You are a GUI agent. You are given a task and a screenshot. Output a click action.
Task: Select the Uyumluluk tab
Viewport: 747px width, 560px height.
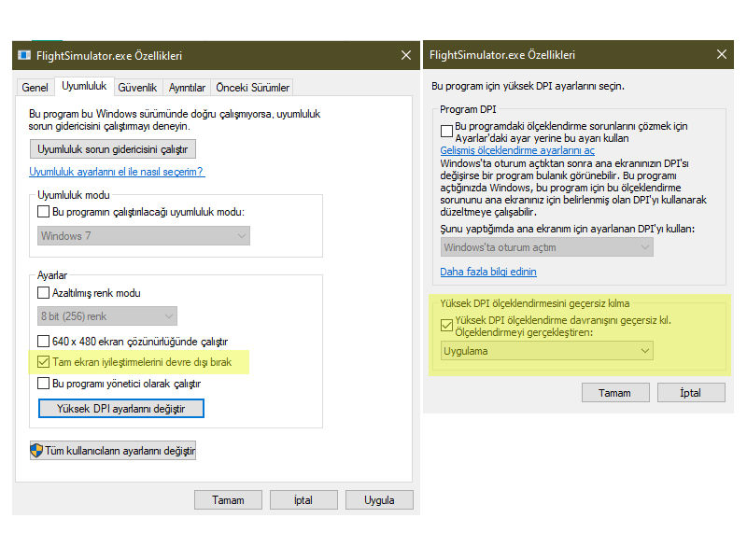(84, 86)
